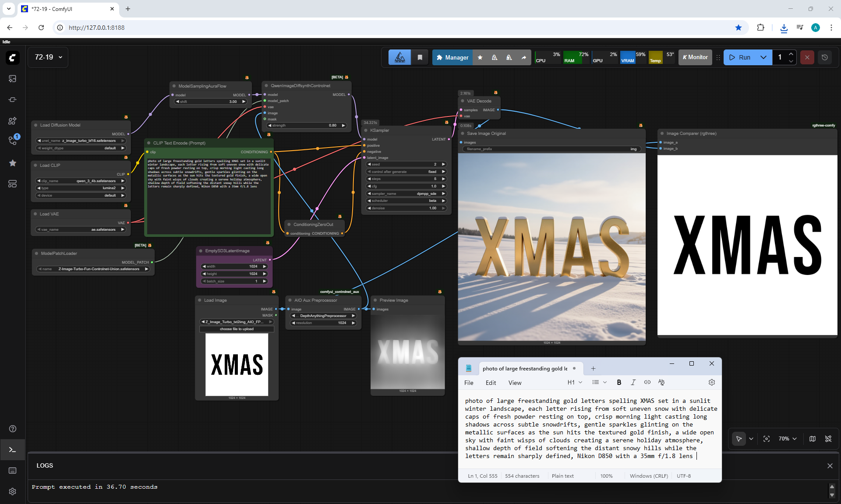Click the choose file to upload button
The height and width of the screenshot is (504, 841).
pyautogui.click(x=237, y=329)
